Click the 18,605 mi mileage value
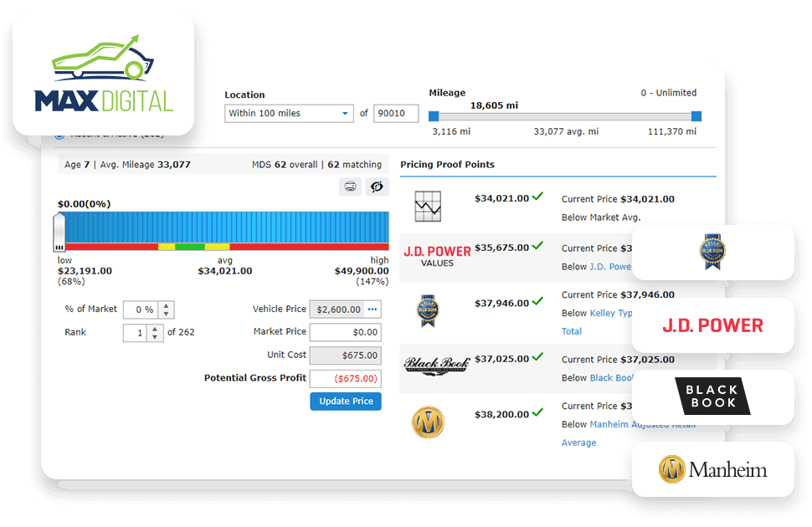Screen dimensions: 812x527 pyautogui.click(x=494, y=105)
